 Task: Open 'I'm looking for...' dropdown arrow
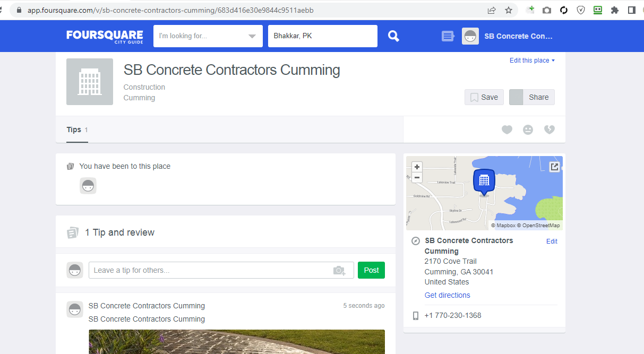coord(252,36)
